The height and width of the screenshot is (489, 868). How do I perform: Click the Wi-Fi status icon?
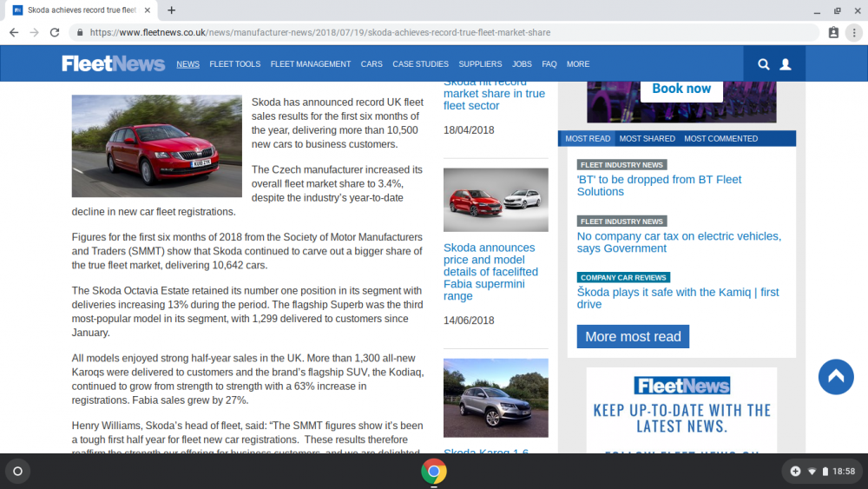pyautogui.click(x=812, y=472)
